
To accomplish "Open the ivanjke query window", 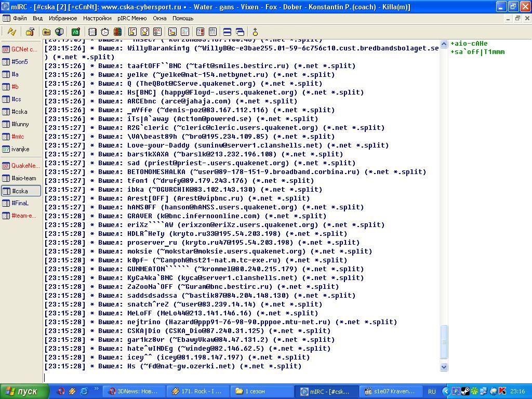I will [x=21, y=149].
